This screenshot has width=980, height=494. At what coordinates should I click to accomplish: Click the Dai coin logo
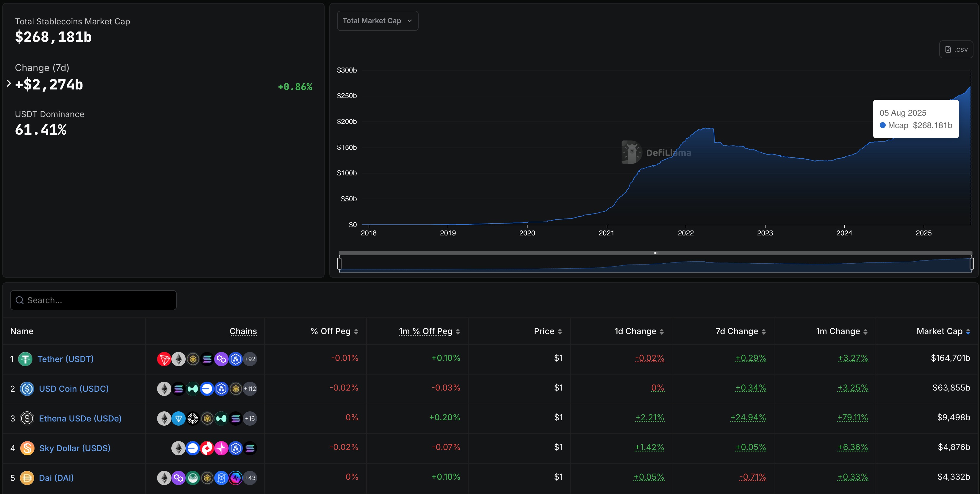point(27,478)
